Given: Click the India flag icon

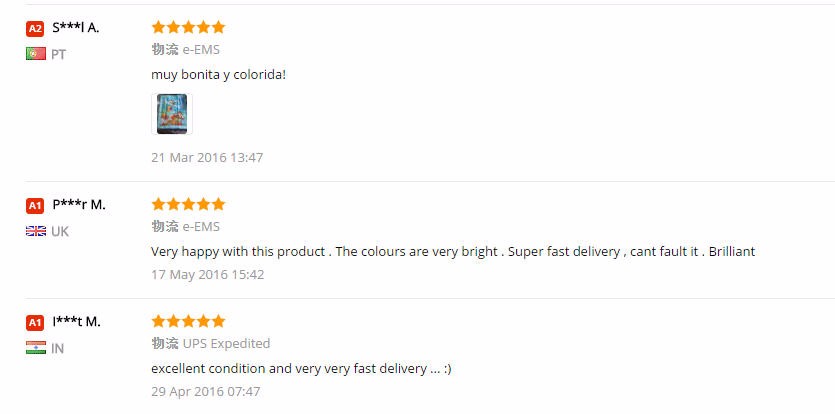Looking at the screenshot, I should click(36, 348).
